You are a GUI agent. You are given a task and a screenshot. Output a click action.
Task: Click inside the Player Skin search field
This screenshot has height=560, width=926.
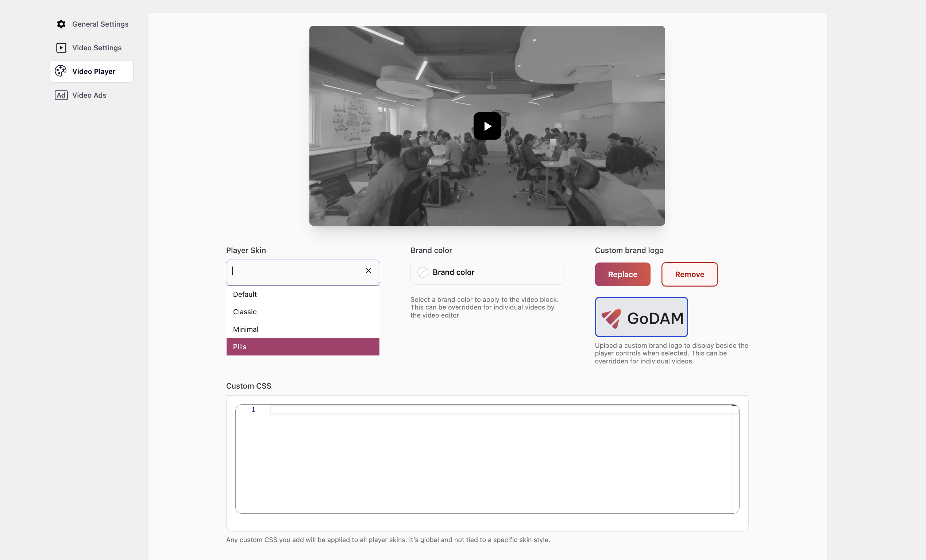[x=293, y=272]
